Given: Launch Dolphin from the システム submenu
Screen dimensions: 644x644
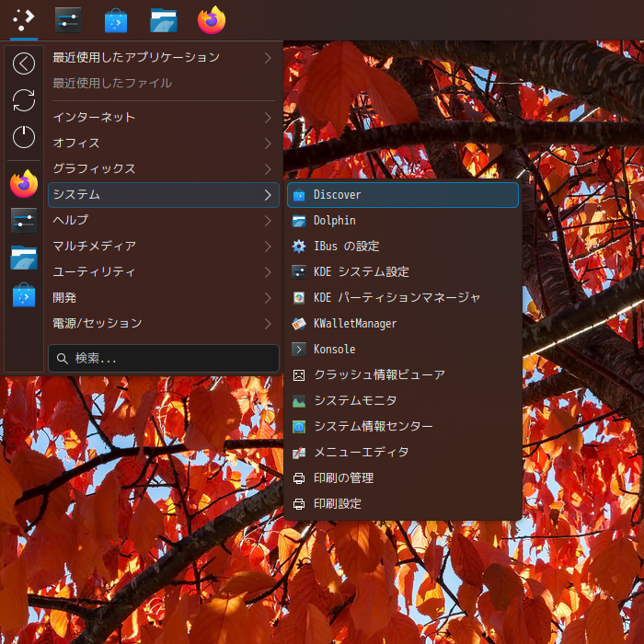Looking at the screenshot, I should [403, 221].
